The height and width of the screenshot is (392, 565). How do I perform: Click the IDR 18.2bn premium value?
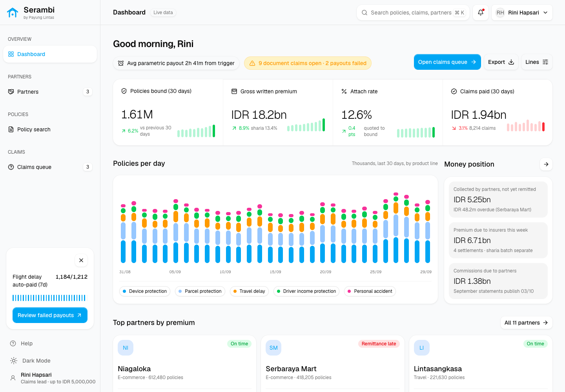tap(259, 115)
